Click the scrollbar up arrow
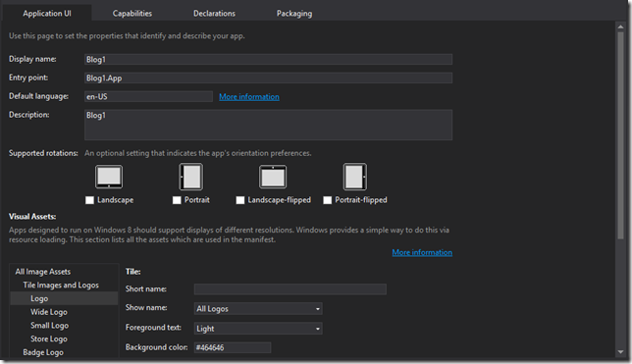The height and width of the screenshot is (364, 632). coord(620,26)
